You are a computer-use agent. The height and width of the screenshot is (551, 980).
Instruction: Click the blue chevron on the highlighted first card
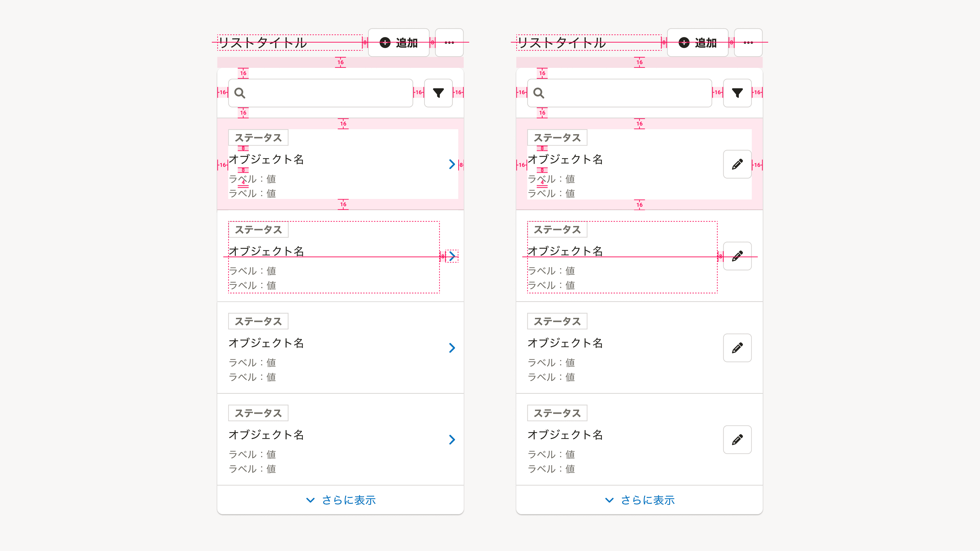[451, 164]
